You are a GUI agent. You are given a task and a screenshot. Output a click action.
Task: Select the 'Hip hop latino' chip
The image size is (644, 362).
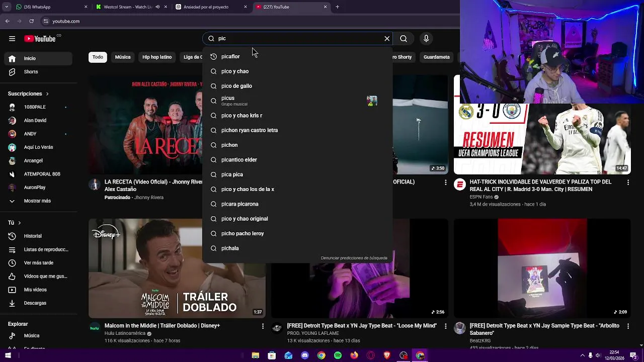[157, 57]
